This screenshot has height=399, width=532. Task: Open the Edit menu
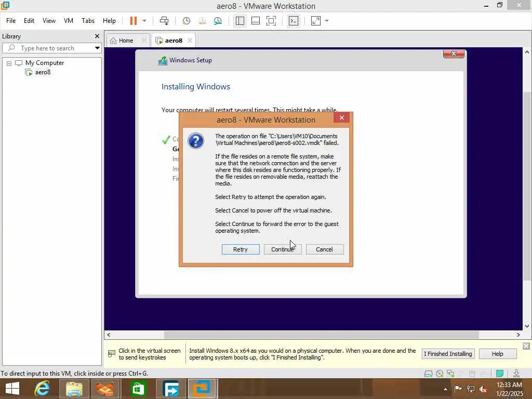pyautogui.click(x=29, y=21)
